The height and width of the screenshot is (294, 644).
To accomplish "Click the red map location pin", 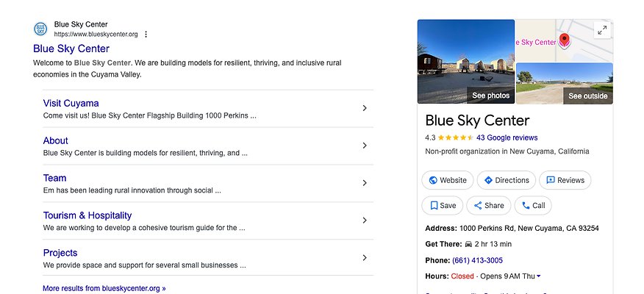I will (x=564, y=40).
